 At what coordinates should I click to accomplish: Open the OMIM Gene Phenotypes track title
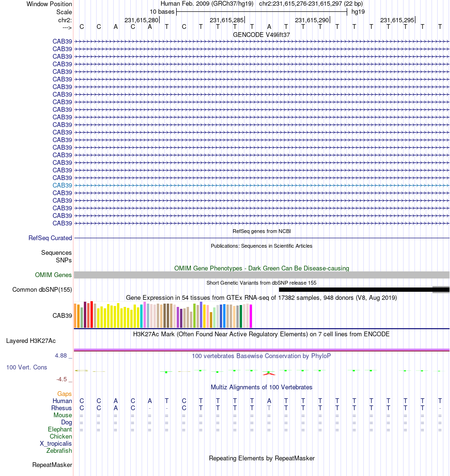[261, 269]
